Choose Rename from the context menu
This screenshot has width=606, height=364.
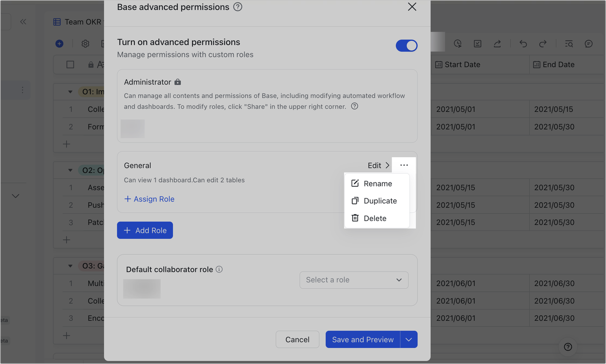377,183
